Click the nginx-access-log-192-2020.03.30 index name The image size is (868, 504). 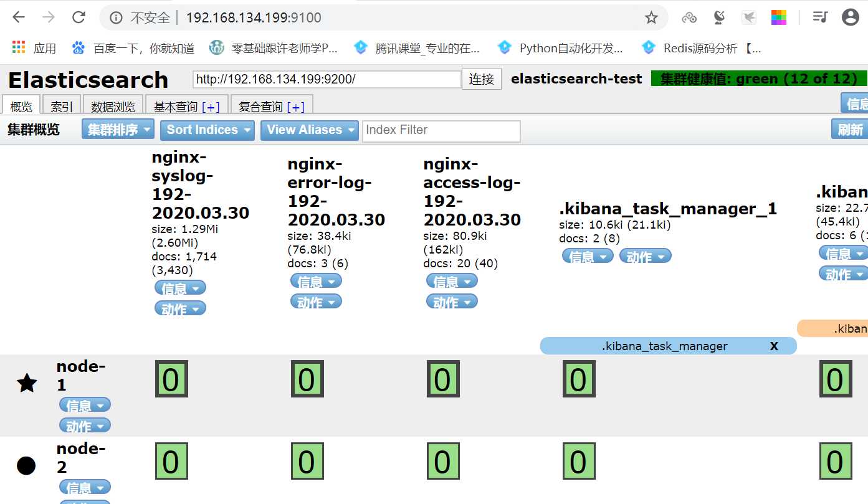pyautogui.click(x=472, y=192)
